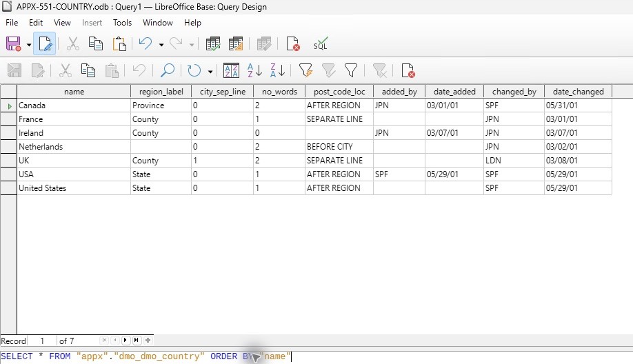Image resolution: width=633 pixels, height=364 pixels.
Task: Open the Insert menu
Action: coord(92,23)
